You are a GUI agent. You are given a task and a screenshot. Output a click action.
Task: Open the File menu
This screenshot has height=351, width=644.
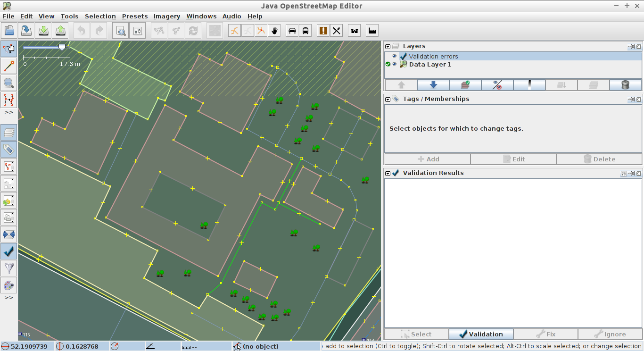click(x=8, y=16)
